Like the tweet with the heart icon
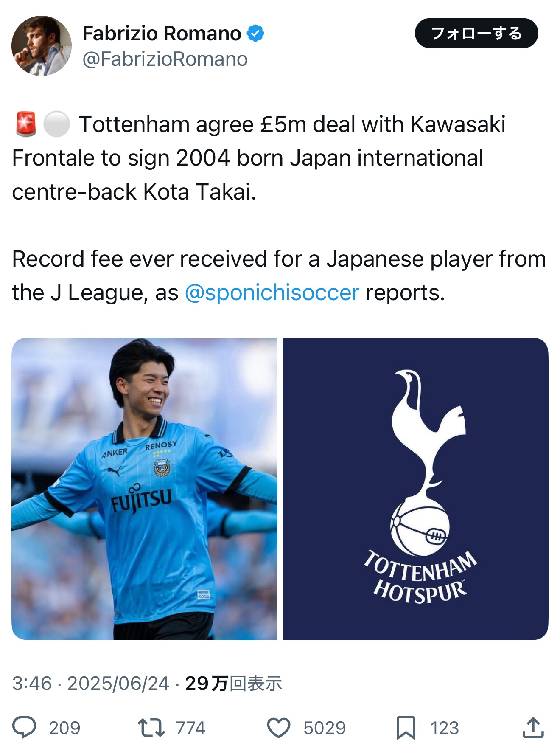Image resolution: width=560 pixels, height=740 pixels. click(x=279, y=727)
